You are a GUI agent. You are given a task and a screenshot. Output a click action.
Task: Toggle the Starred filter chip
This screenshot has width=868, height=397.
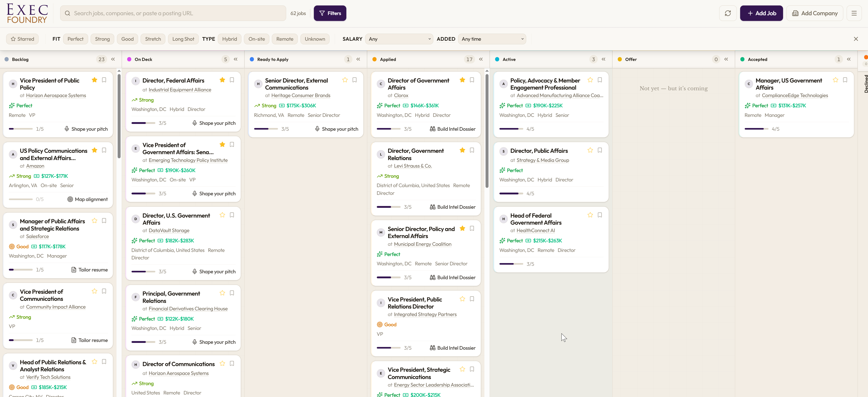click(22, 39)
